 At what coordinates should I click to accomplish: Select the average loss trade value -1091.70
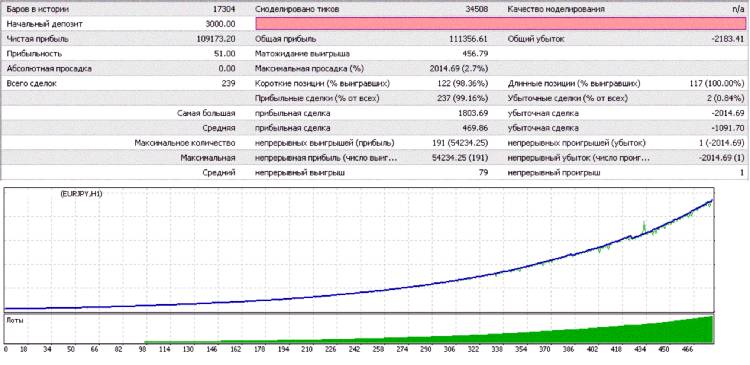(728, 128)
